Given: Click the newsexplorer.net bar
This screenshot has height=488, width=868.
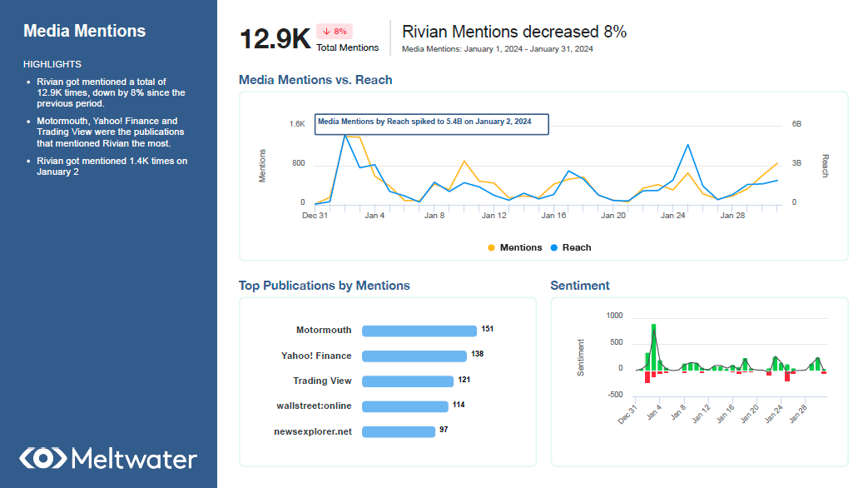Looking at the screenshot, I should (x=399, y=431).
